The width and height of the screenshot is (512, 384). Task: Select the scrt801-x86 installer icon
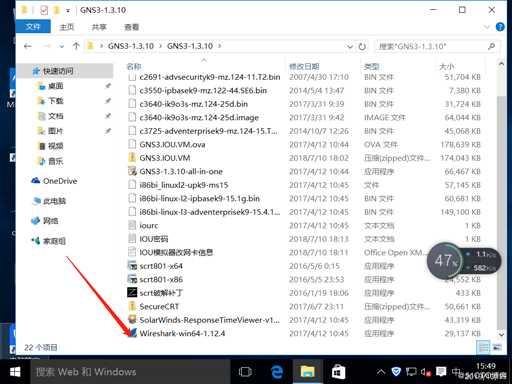[132, 279]
